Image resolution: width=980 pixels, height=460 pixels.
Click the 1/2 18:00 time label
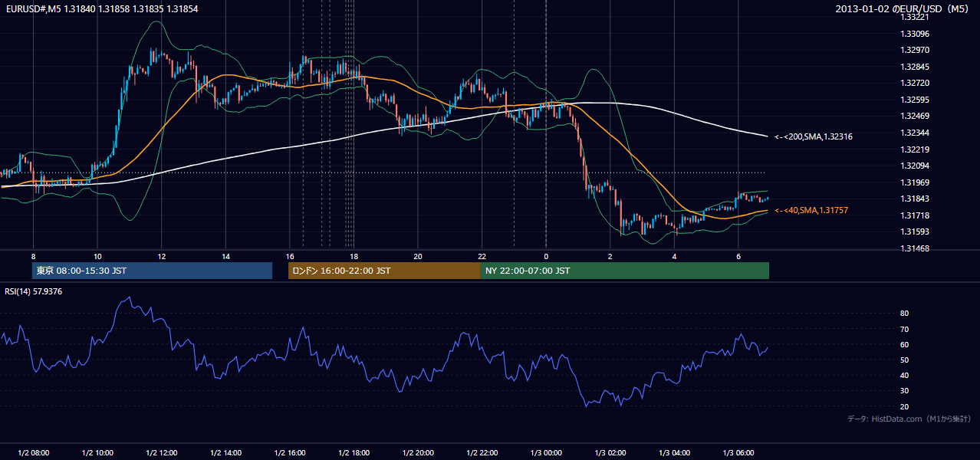pos(354,452)
